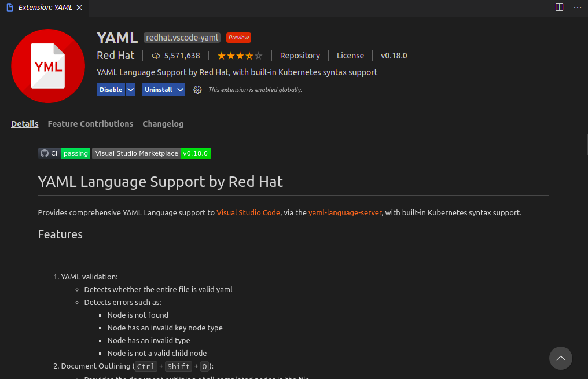Close the Extension: YAML tab
Viewport: 588px width, 379px height.
coord(79,8)
